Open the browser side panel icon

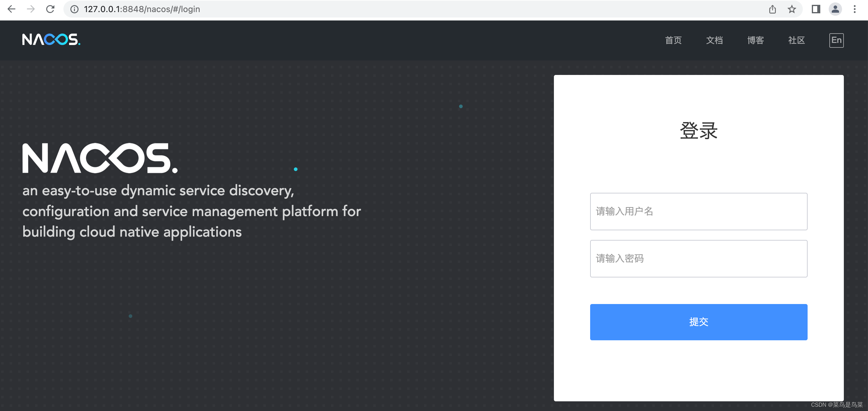coord(815,9)
